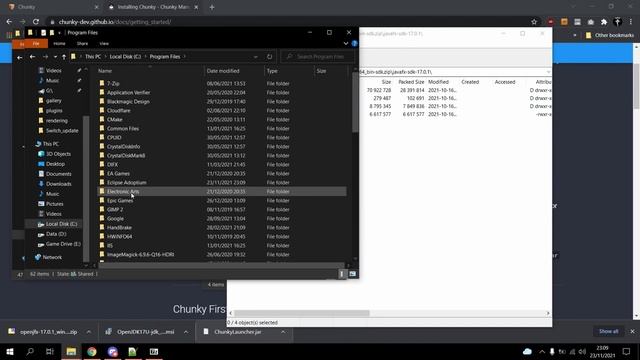Open the rendering folder in navigation pane
The width and height of the screenshot is (640, 360).
coord(56,121)
